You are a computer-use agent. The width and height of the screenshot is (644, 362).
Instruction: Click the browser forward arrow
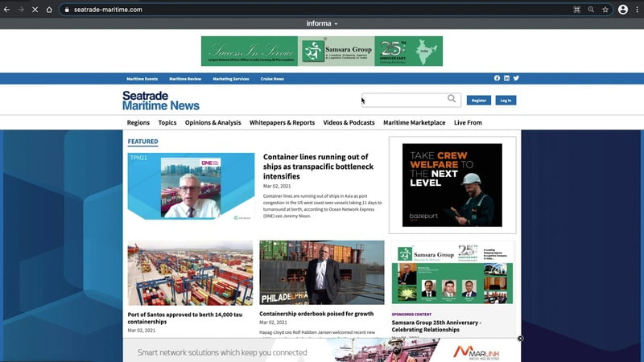tap(21, 10)
